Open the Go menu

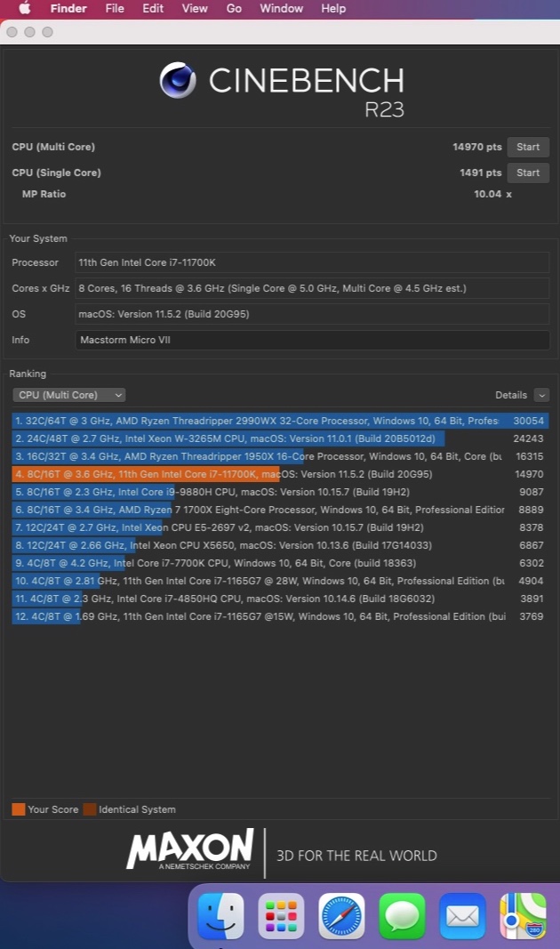[234, 9]
